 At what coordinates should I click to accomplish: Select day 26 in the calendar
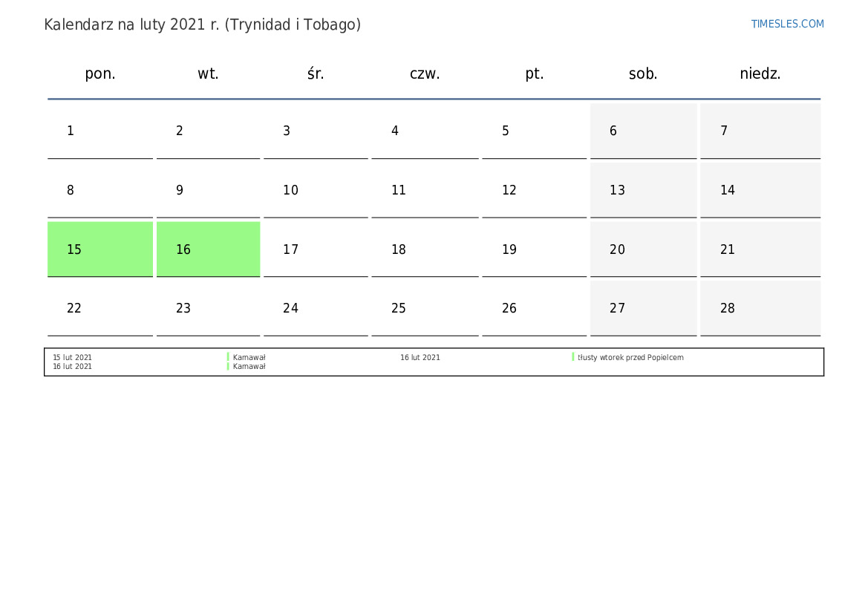[534, 308]
